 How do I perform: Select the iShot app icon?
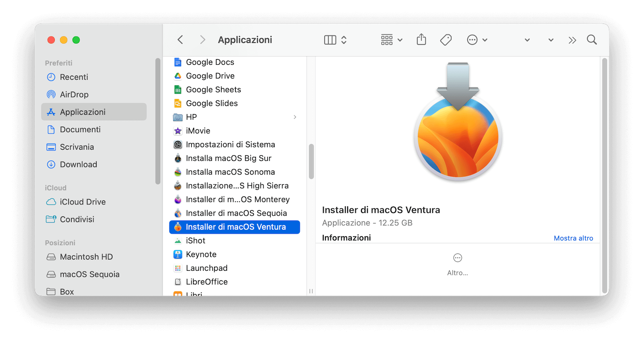[178, 241]
